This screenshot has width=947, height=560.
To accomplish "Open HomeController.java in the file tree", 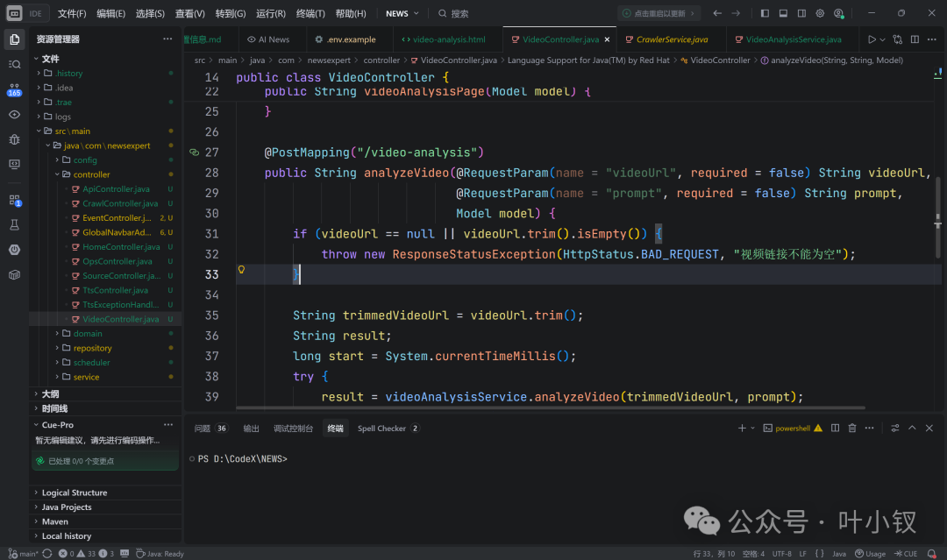I will (121, 247).
